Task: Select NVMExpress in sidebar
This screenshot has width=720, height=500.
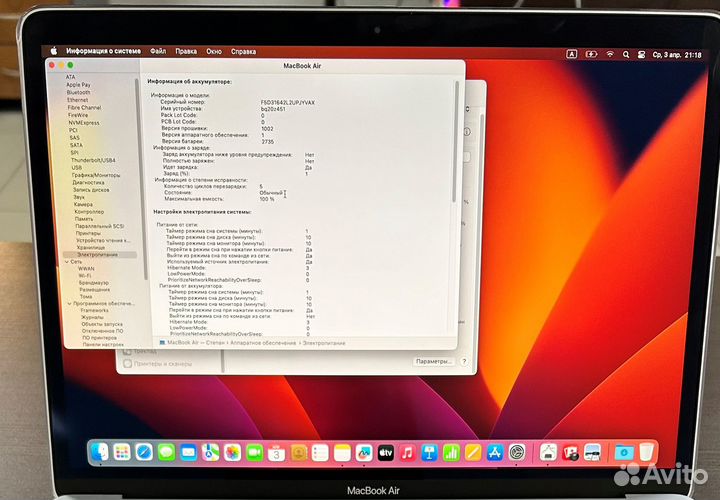Action: click(x=84, y=123)
